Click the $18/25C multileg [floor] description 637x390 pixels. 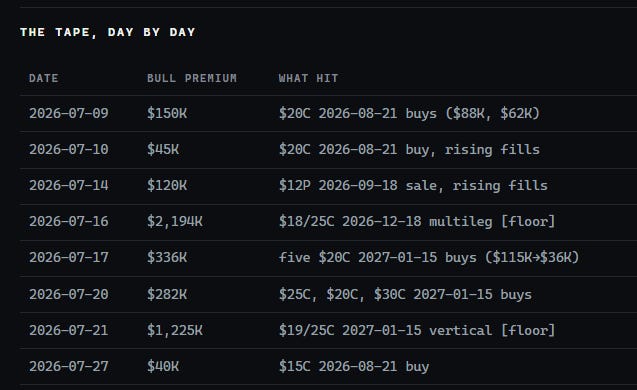pyautogui.click(x=417, y=221)
